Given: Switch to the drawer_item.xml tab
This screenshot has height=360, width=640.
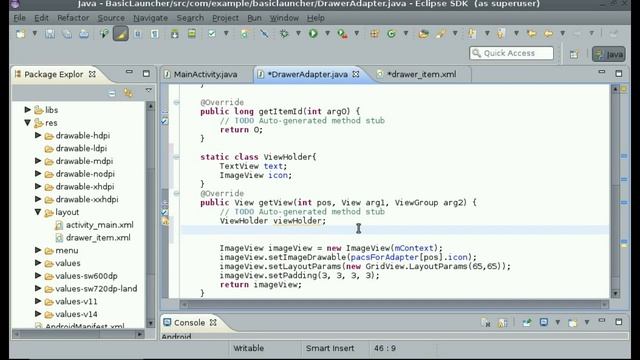Looking at the screenshot, I should (421, 74).
